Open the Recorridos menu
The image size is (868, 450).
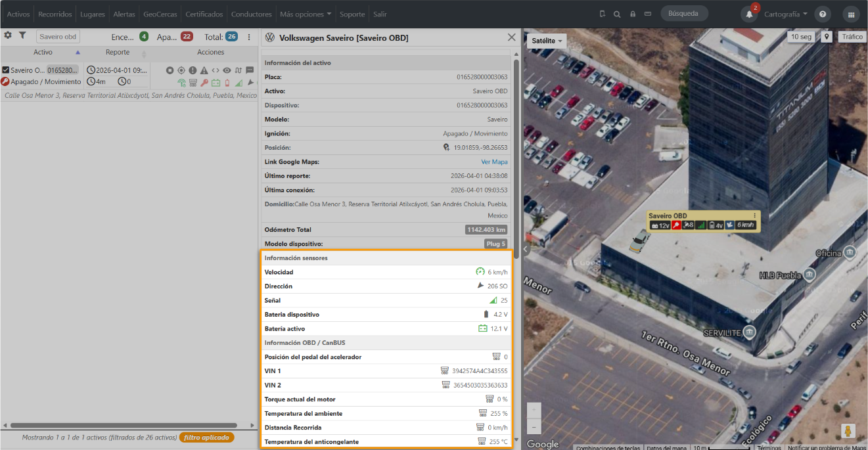click(x=55, y=14)
